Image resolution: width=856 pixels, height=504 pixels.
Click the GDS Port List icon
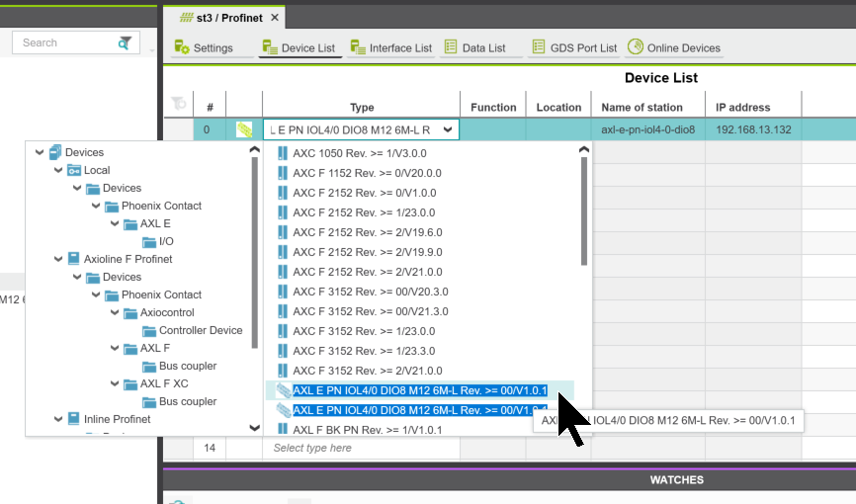point(539,47)
